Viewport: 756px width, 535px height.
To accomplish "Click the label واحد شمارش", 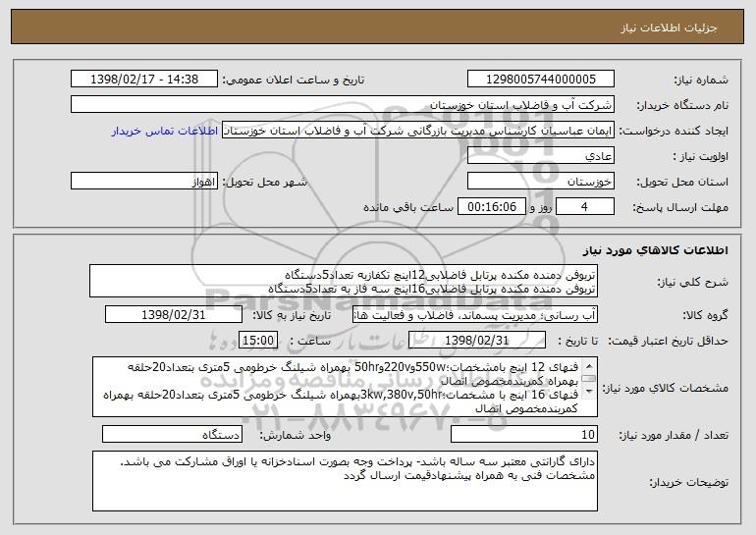I will click(x=296, y=435).
